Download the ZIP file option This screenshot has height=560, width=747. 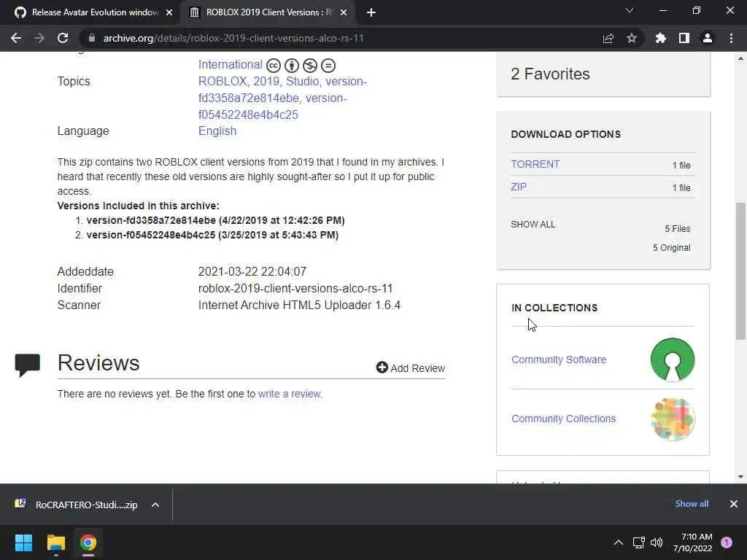[x=519, y=187]
